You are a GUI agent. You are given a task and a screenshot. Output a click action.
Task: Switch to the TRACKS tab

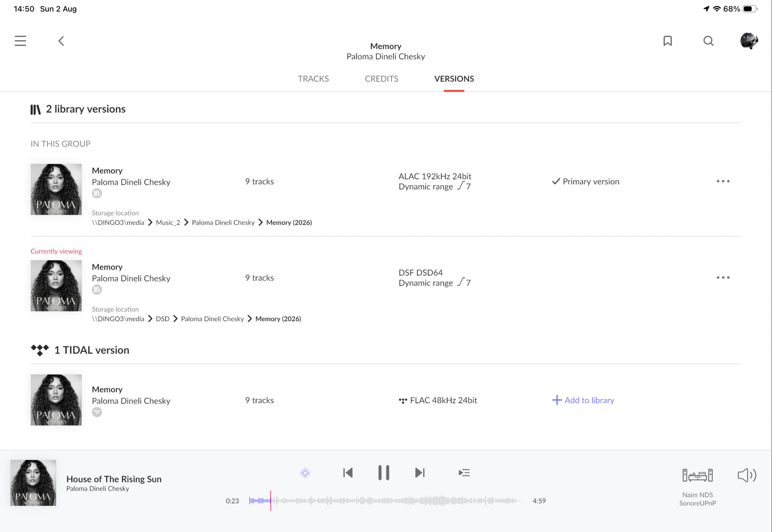pyautogui.click(x=313, y=79)
